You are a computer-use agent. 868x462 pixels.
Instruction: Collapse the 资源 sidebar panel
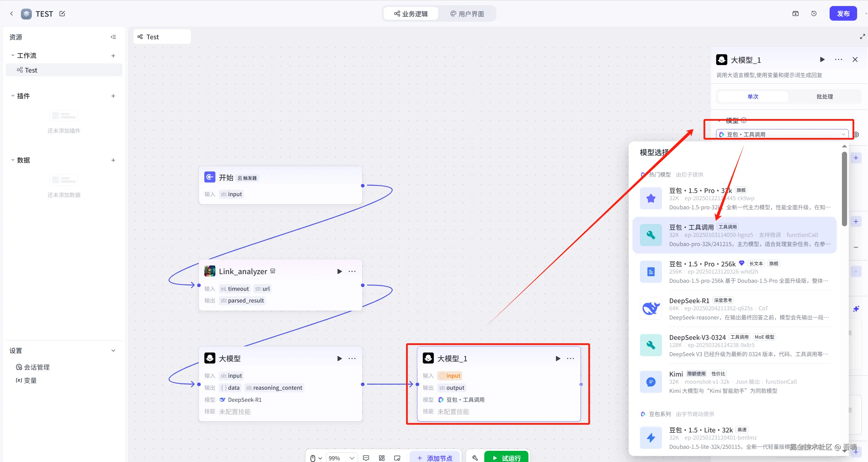(113, 37)
